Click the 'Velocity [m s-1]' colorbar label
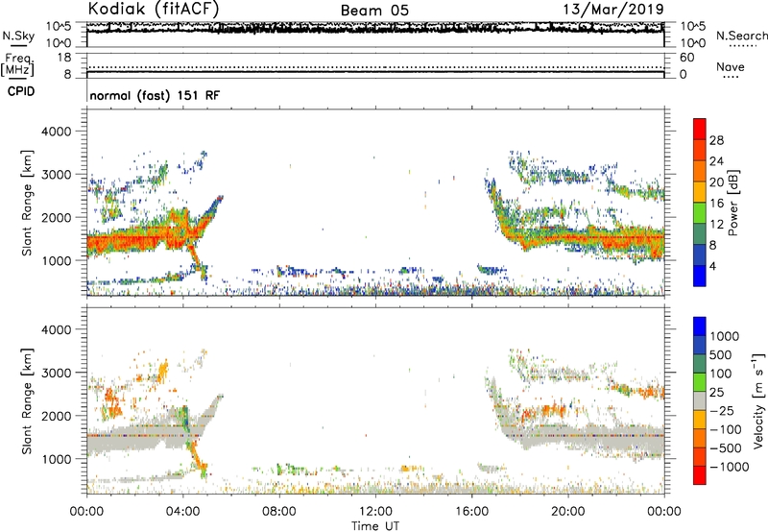The width and height of the screenshot is (768, 532). click(x=758, y=400)
